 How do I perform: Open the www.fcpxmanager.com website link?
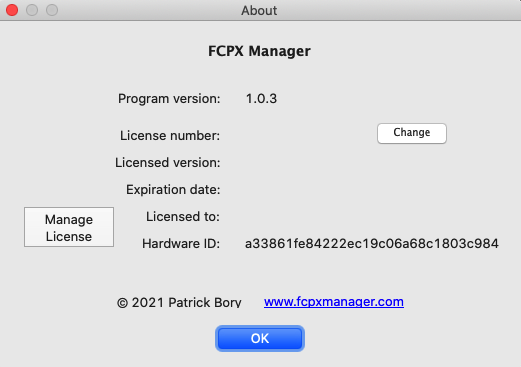point(334,302)
